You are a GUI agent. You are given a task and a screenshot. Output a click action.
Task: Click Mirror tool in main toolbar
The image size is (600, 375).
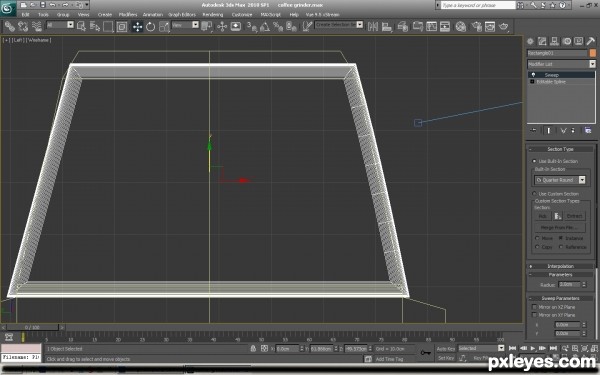(x=373, y=26)
